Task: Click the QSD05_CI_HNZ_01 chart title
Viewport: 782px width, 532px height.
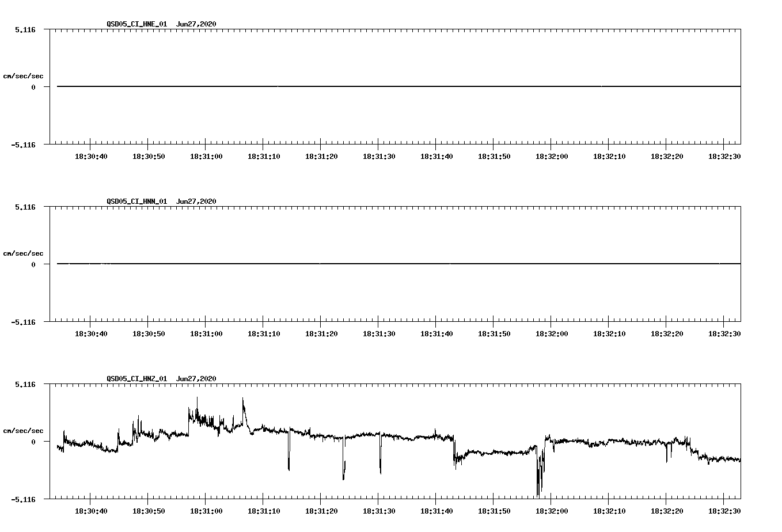Action: [137, 379]
